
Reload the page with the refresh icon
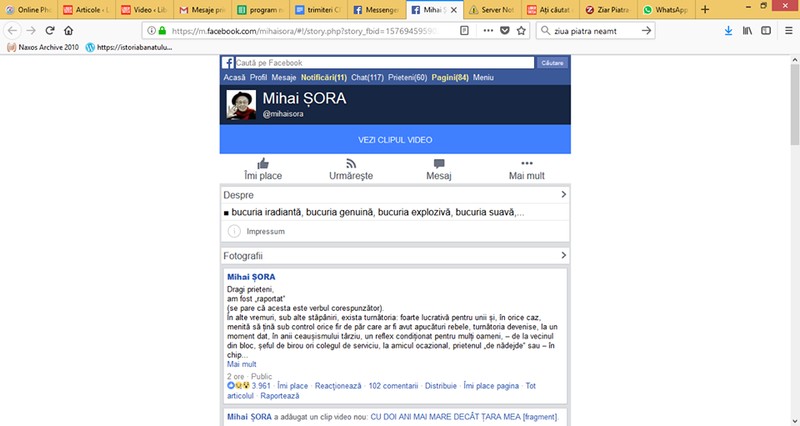click(x=49, y=31)
